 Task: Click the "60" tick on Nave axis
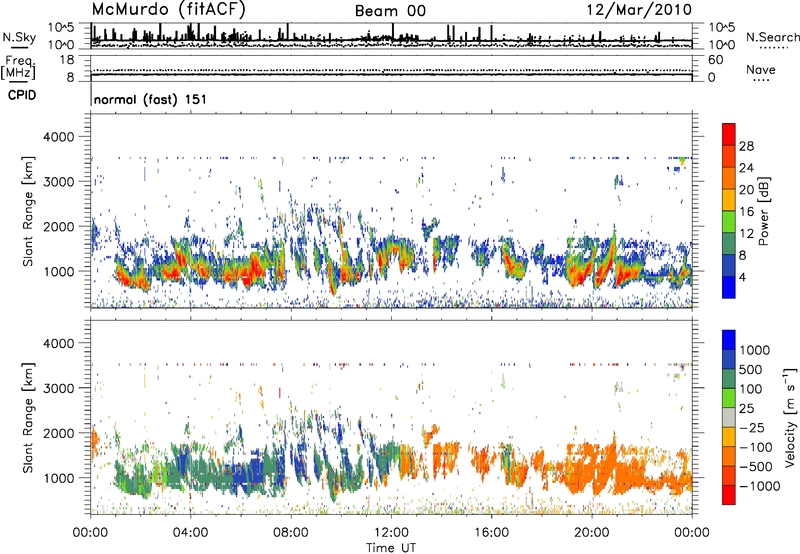(x=715, y=60)
